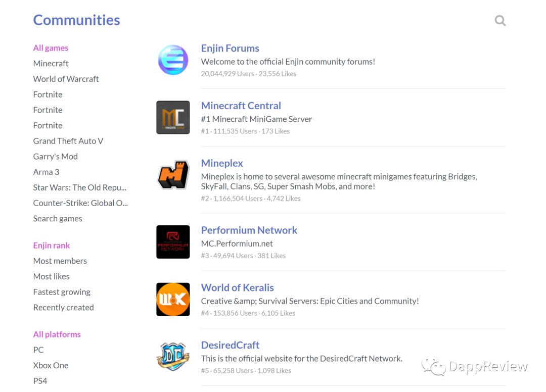Click '#2 · 1,166,504 Users · 4,742 Likes' stats
546x392 pixels.
(x=251, y=199)
